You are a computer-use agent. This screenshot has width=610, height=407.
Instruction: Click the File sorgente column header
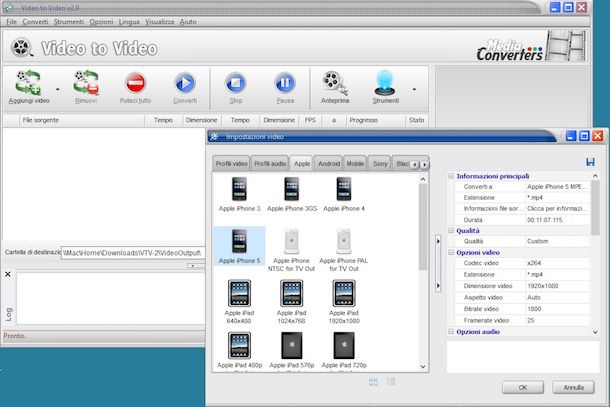click(x=82, y=120)
